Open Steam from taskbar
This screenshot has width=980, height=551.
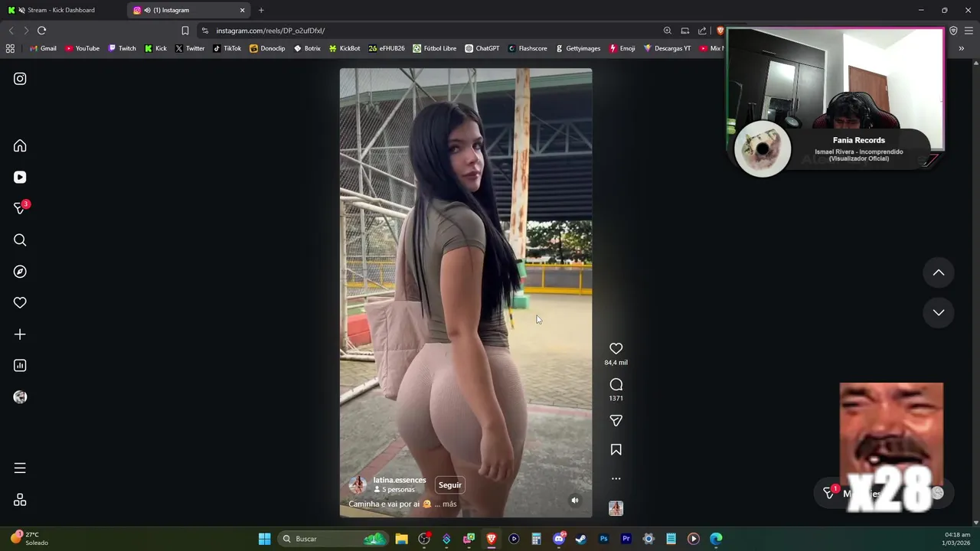point(581,539)
